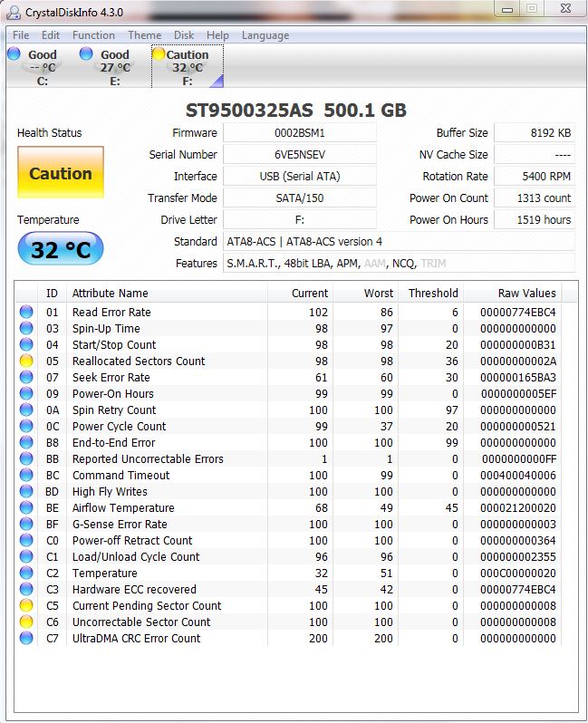Click blue status icon for Reported Uncorrectable Errors
Image resolution: width=588 pixels, height=723 pixels.
pyautogui.click(x=26, y=458)
